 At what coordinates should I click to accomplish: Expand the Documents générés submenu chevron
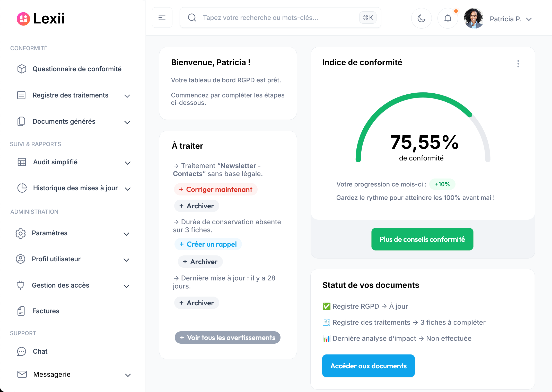pos(127,122)
